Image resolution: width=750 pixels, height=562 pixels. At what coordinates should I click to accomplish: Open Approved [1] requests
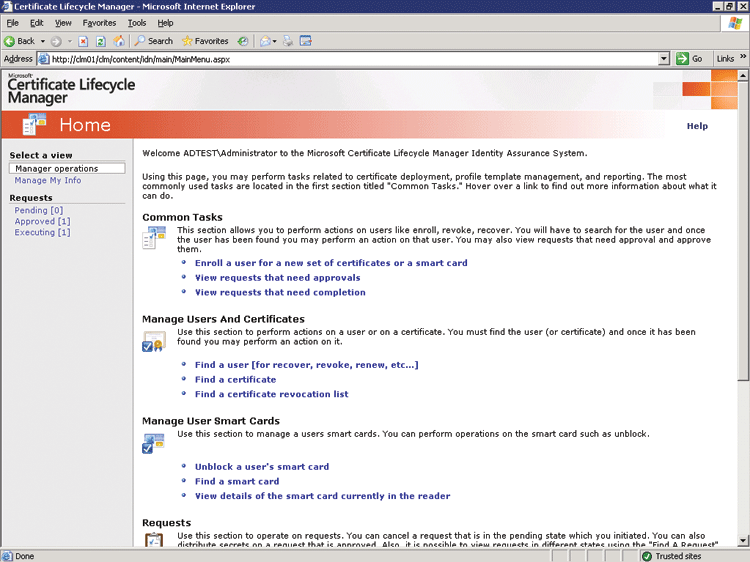(x=42, y=221)
